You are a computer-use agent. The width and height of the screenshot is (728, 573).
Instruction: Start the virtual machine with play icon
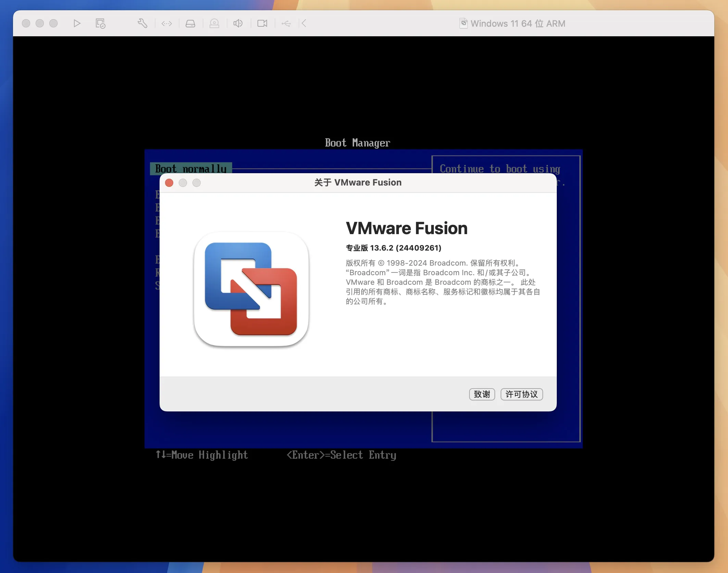click(x=77, y=23)
